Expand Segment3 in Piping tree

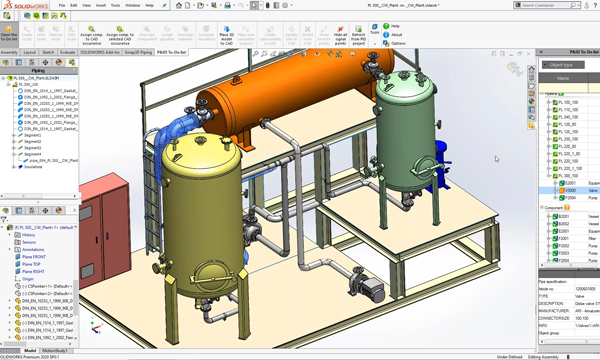click(x=14, y=148)
